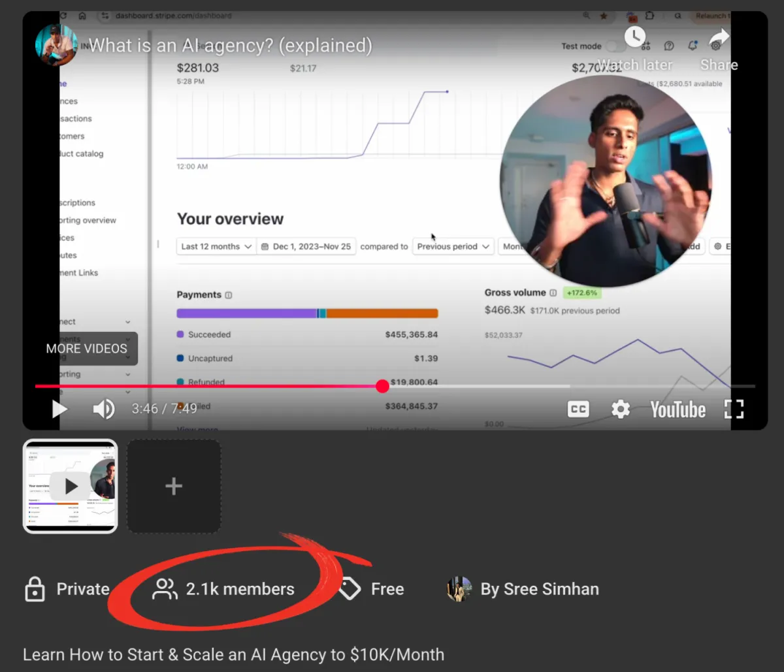Viewport: 784px width, 672px height.
Task: Click the 'Private' label
Action: point(83,589)
